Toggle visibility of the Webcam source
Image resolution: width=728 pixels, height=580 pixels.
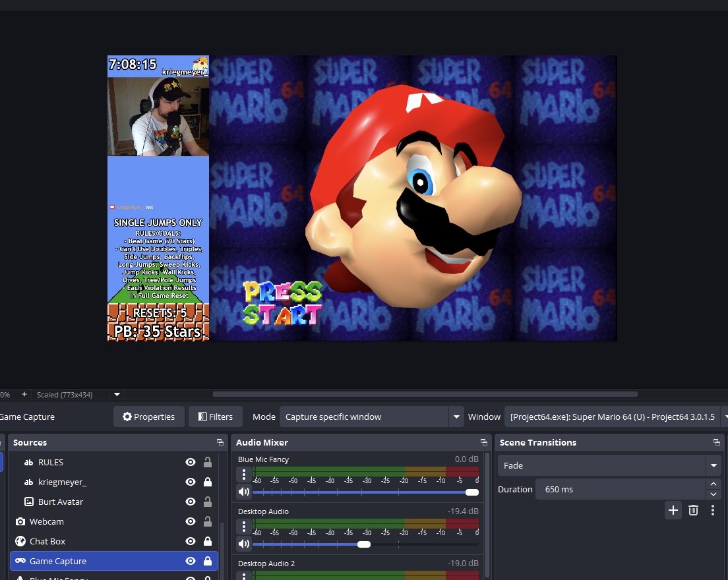191,522
